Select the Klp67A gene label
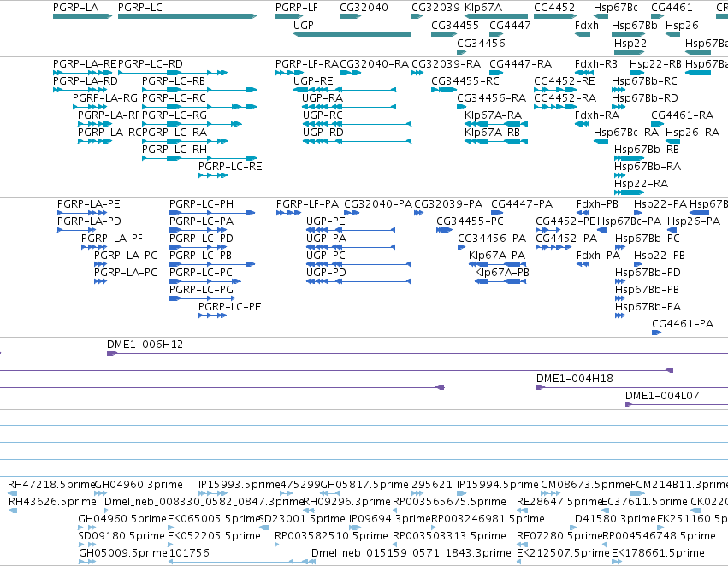Screen dimensions: 728x566 pos(483,8)
